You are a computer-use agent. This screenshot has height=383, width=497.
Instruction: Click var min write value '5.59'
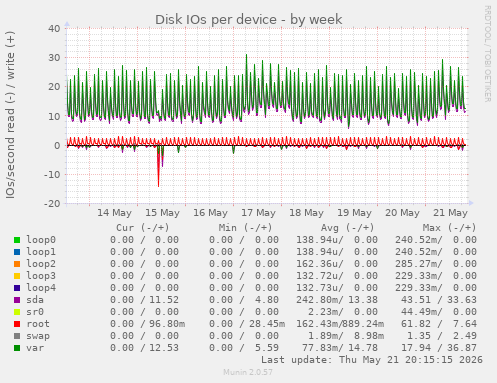pyautogui.click(x=267, y=348)
